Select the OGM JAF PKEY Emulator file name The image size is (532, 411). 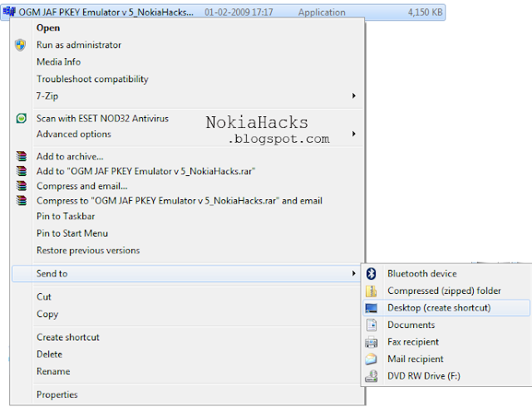106,12
